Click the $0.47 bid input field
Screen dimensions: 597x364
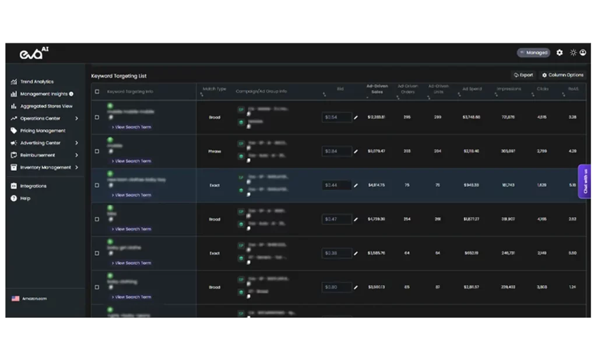[337, 220]
